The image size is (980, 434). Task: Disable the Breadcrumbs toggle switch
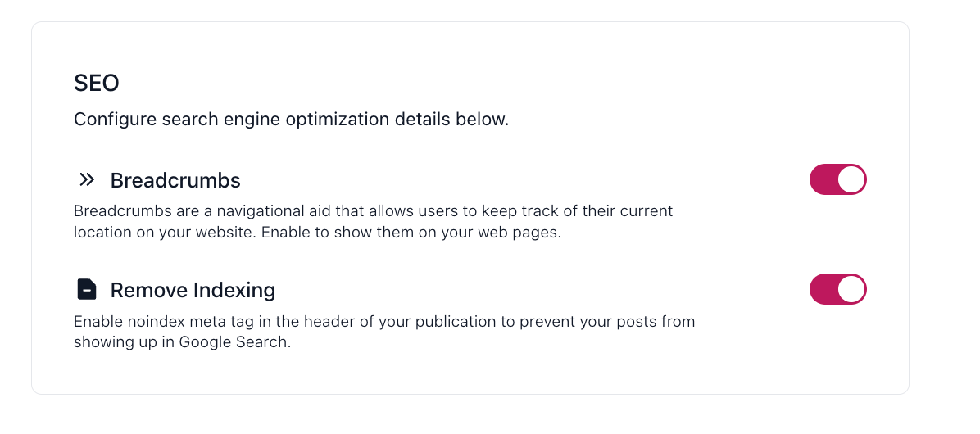click(837, 179)
